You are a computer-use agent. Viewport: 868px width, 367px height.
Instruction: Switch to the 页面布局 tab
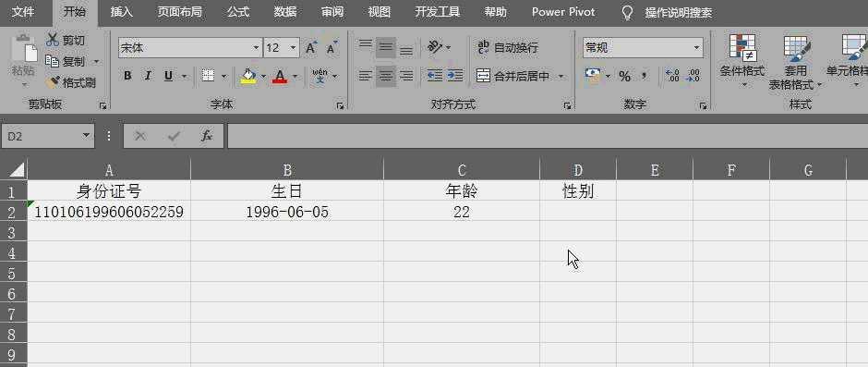pos(179,12)
